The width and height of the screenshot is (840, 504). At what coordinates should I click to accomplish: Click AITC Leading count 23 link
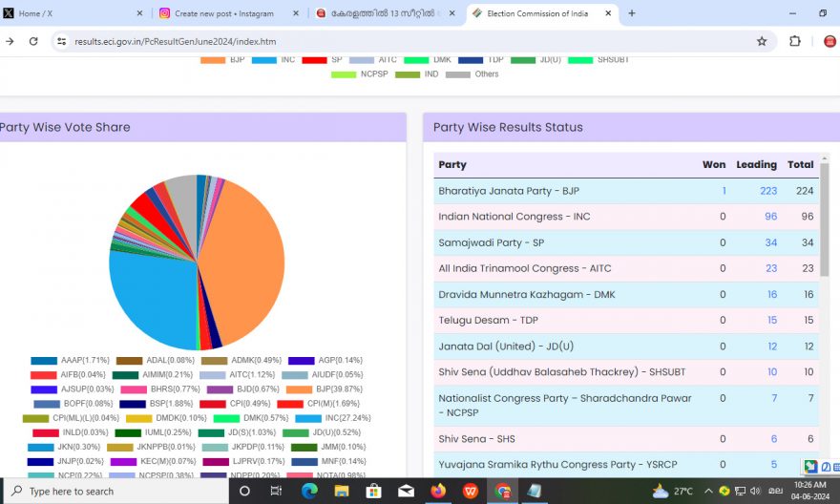771,268
